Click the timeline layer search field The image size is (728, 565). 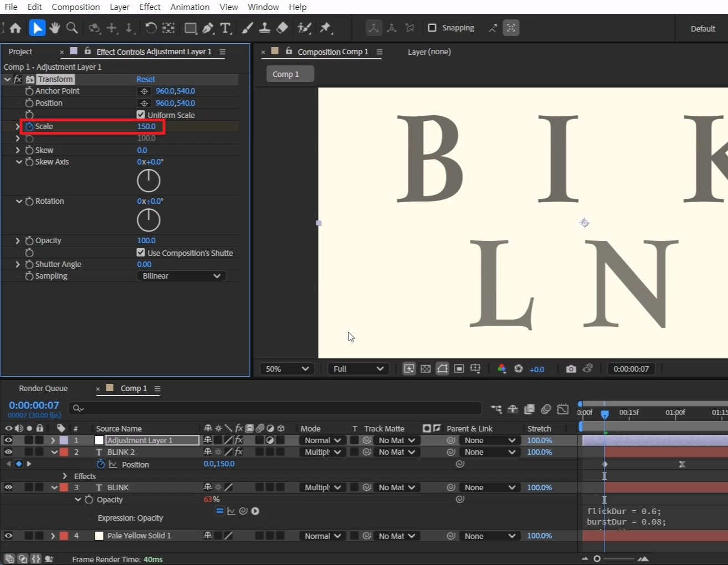(275, 408)
